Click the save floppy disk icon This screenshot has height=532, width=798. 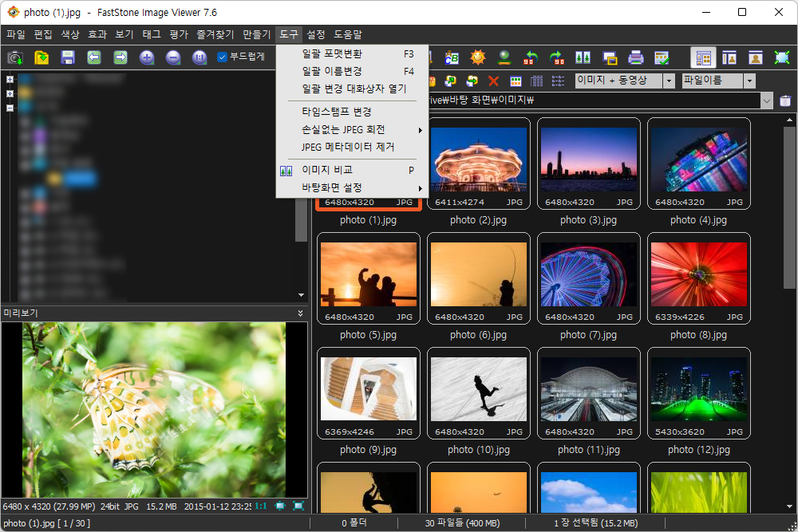pos(68,57)
